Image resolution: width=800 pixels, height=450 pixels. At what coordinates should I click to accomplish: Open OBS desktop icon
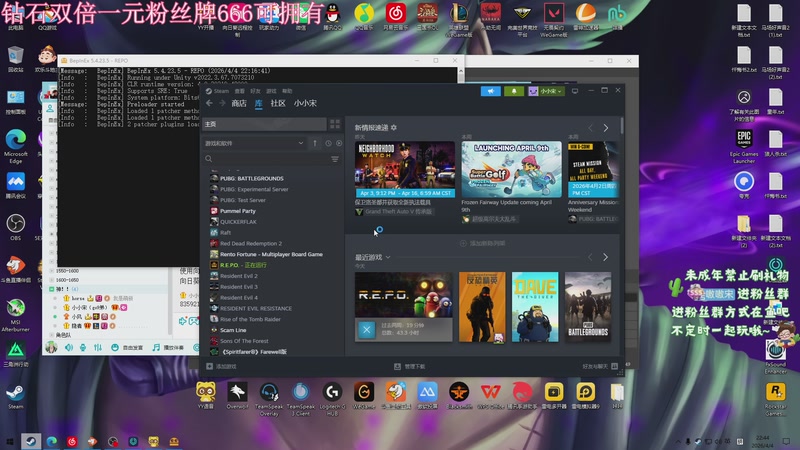15,227
